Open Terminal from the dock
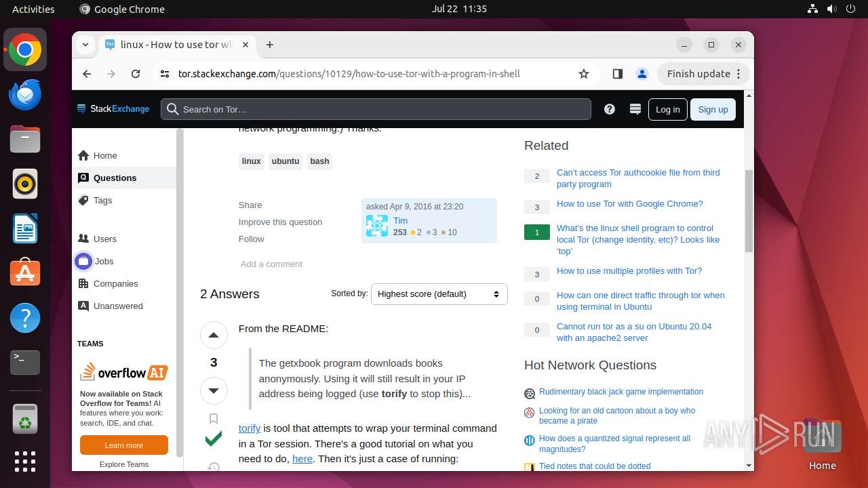 pyautogui.click(x=25, y=363)
